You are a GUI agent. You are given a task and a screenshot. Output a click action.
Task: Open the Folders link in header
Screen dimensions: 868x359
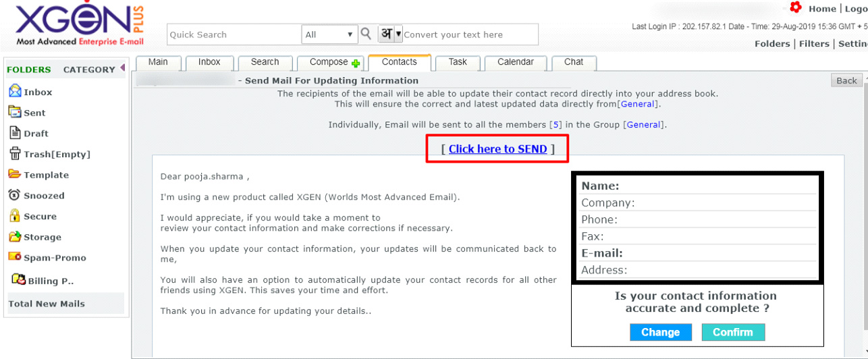[772, 44]
